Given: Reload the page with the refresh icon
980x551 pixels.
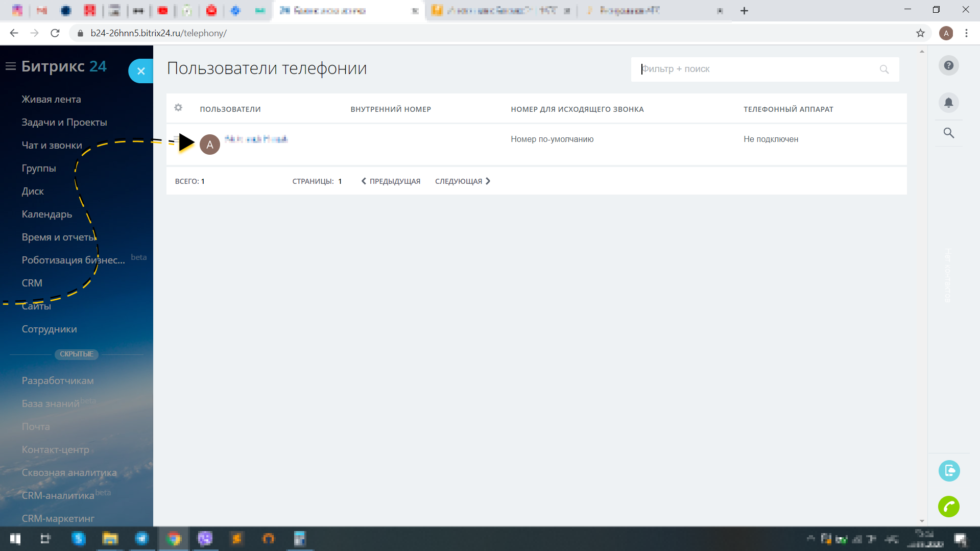Looking at the screenshot, I should point(56,33).
